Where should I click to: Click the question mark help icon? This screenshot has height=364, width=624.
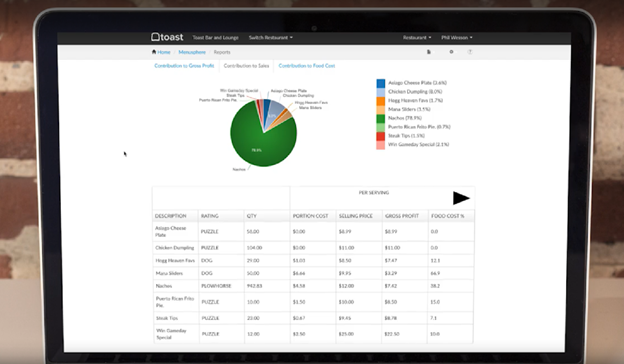[470, 52]
